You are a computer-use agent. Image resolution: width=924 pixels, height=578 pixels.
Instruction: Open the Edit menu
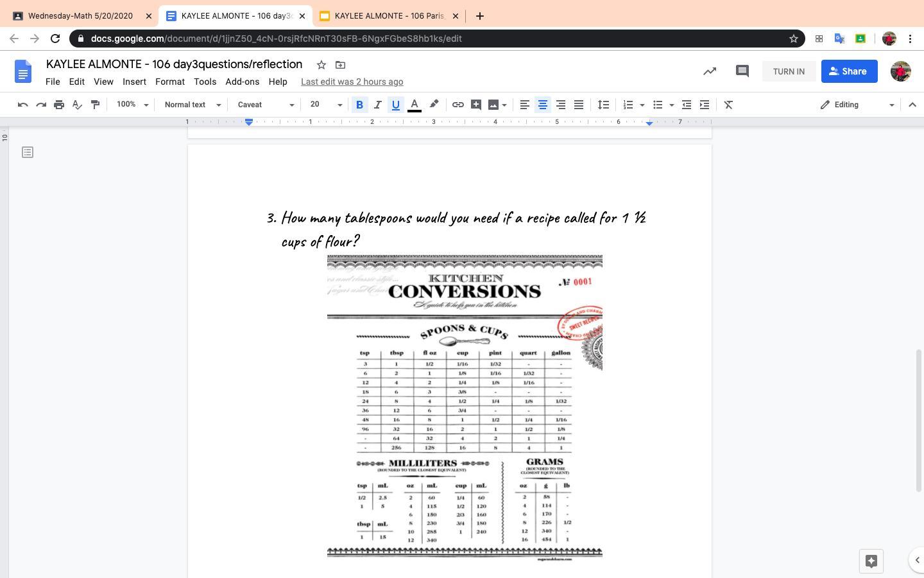[77, 82]
